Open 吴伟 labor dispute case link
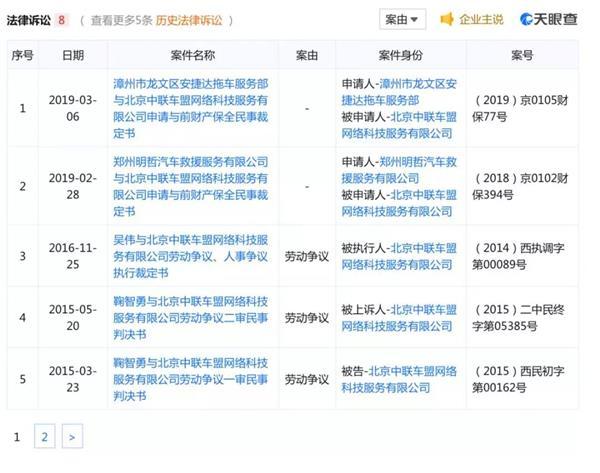600x473 pixels. tap(191, 256)
